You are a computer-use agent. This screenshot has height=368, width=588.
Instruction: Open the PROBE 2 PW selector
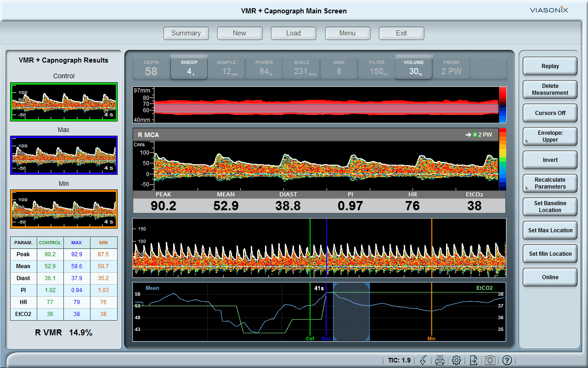pyautogui.click(x=451, y=68)
